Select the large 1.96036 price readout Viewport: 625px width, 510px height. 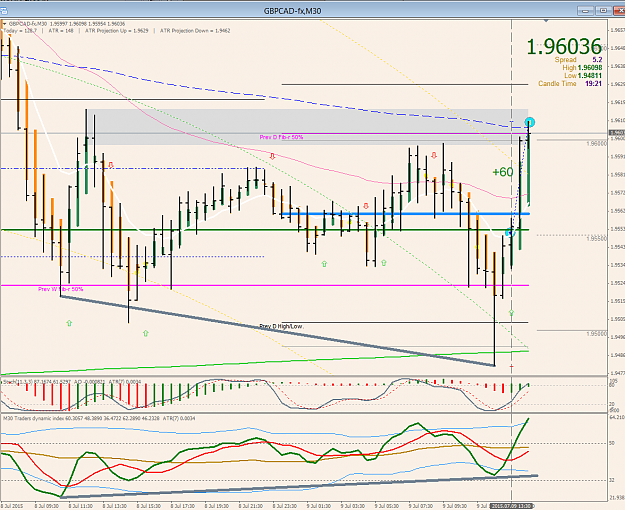[564, 47]
